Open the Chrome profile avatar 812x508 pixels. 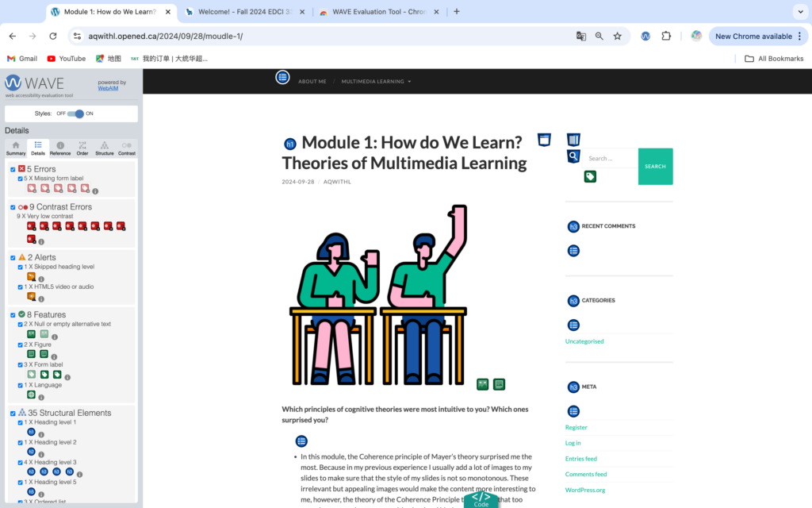tap(696, 37)
